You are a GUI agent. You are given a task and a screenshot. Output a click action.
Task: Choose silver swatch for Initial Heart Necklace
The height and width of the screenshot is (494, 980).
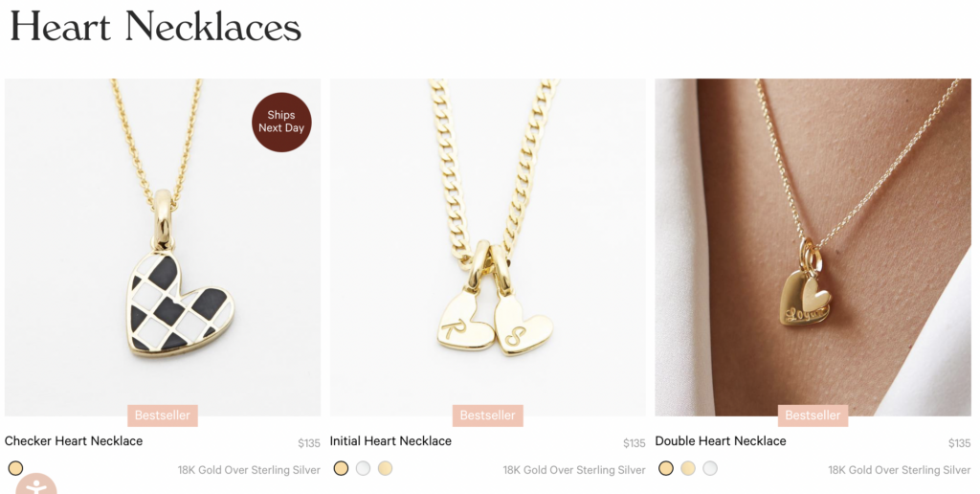pyautogui.click(x=363, y=468)
